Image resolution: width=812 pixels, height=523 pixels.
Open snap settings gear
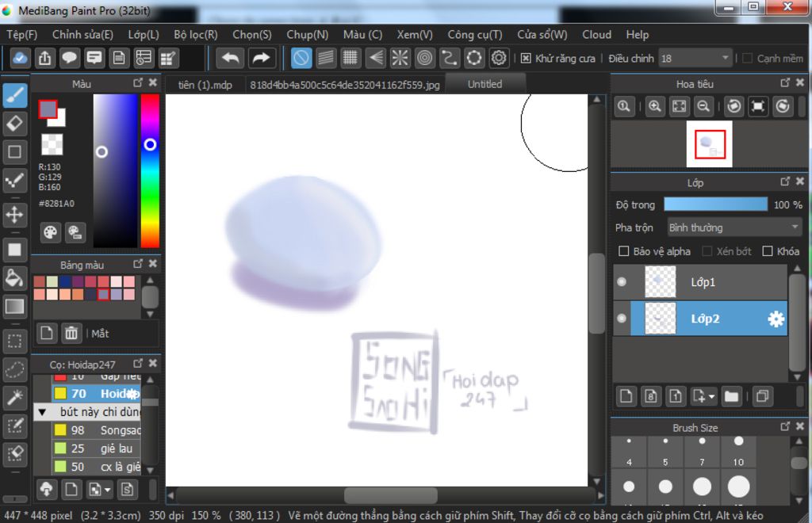point(499,58)
